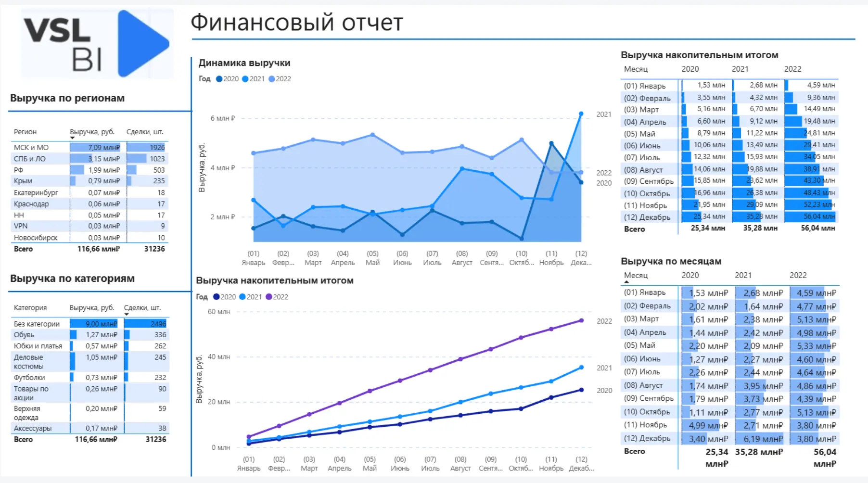The image size is (868, 483).
Task: Select the blue play triangle icon
Action: (x=142, y=43)
